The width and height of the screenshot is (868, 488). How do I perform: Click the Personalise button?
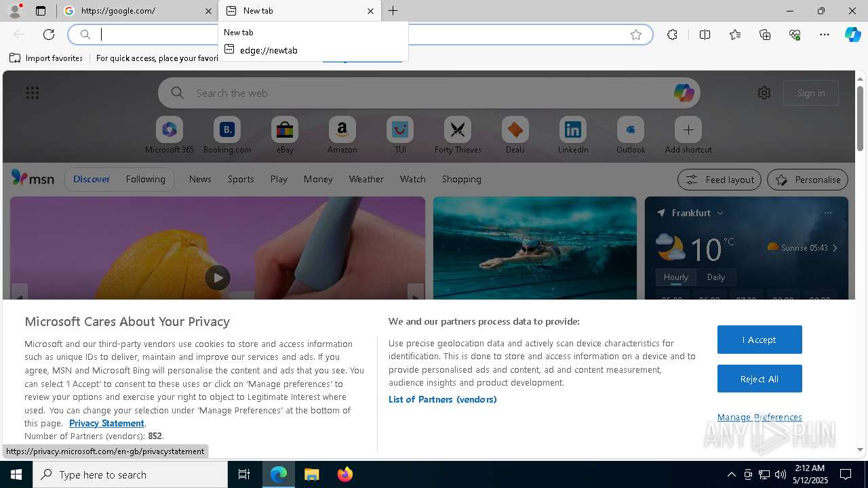(808, 180)
